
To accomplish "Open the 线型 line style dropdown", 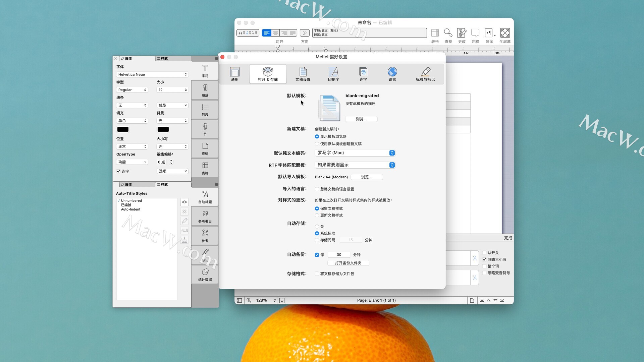I will coord(172,105).
